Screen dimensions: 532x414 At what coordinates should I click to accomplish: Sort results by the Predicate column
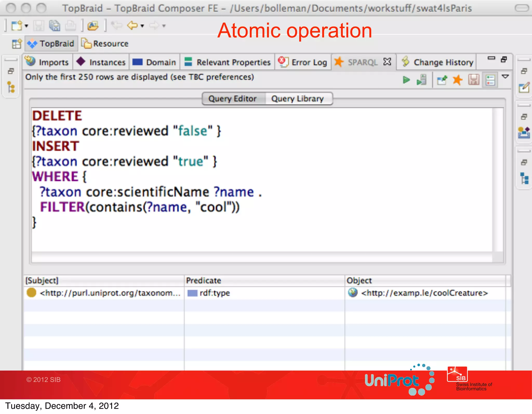(264, 280)
